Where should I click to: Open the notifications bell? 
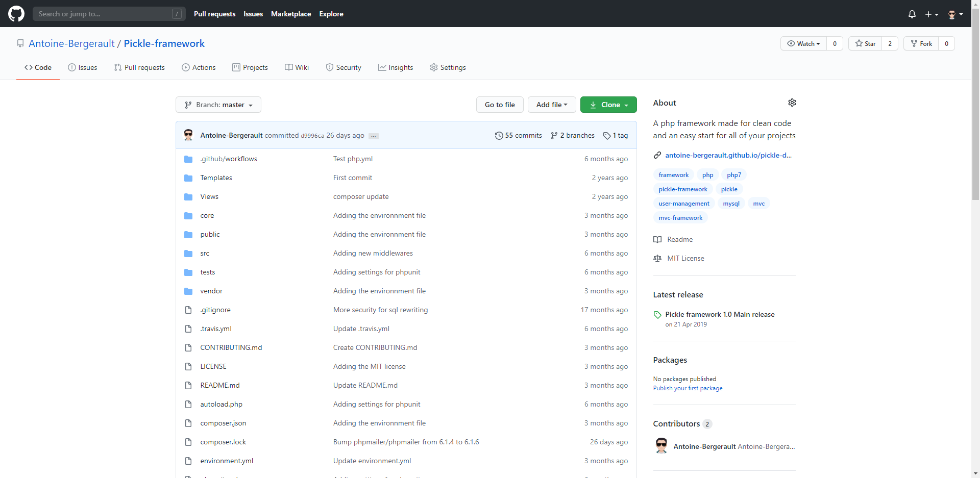pyautogui.click(x=912, y=14)
